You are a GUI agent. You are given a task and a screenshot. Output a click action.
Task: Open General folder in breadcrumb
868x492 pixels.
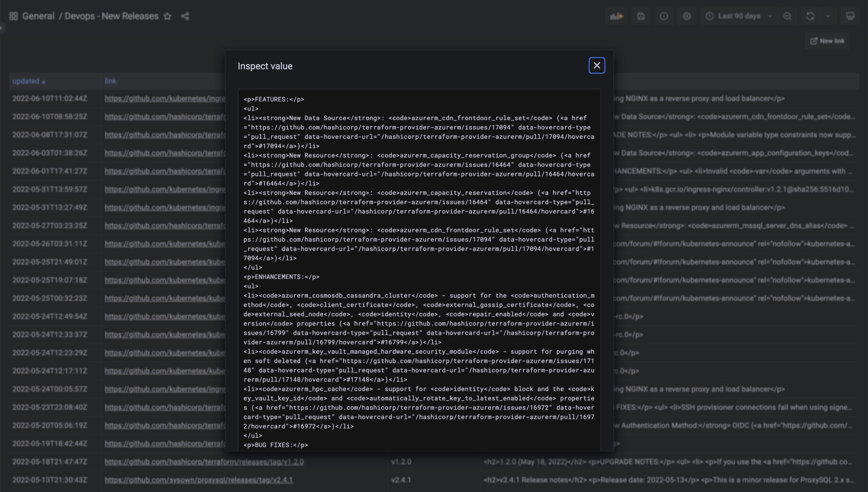point(38,16)
